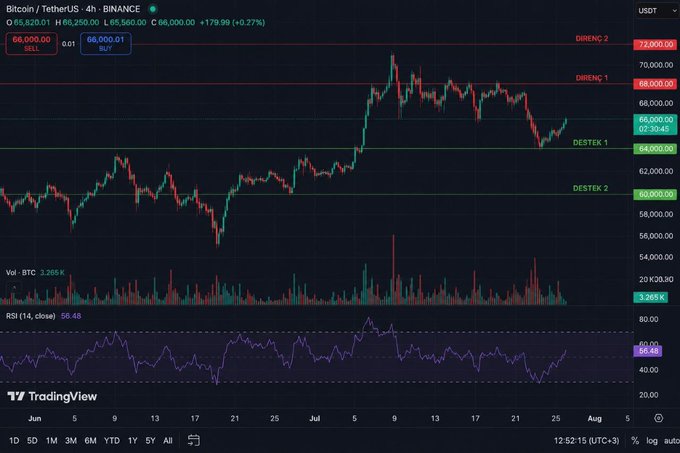Click the green market status dot
This screenshot has width=680, height=453.
point(153,9)
